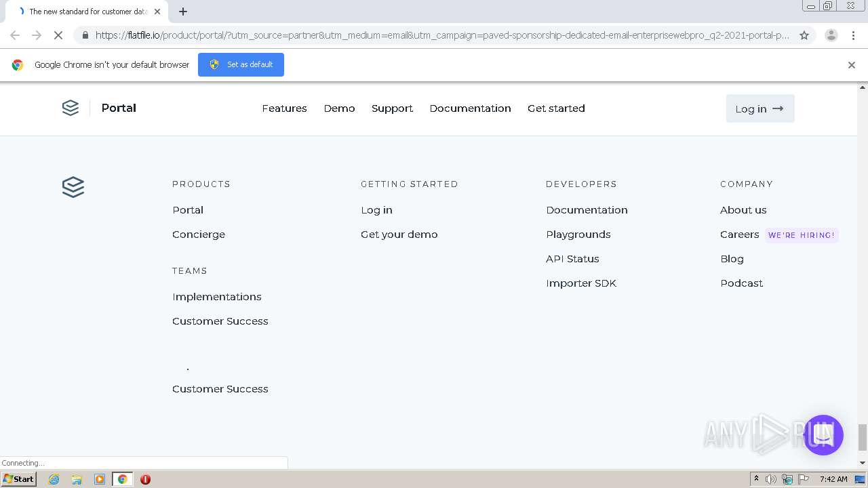Stop loading the page
868x488 pixels.
coord(58,35)
